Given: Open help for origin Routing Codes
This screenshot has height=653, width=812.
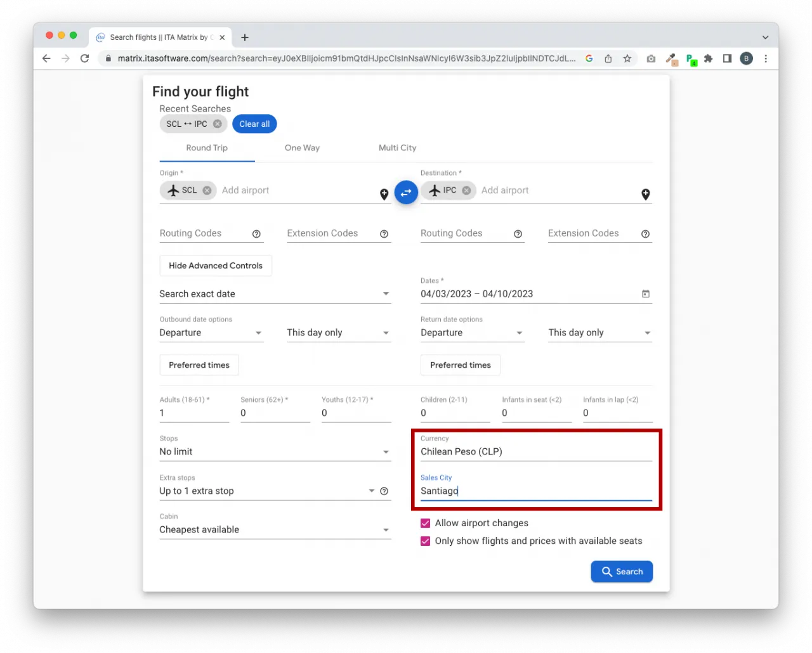Looking at the screenshot, I should (x=256, y=234).
